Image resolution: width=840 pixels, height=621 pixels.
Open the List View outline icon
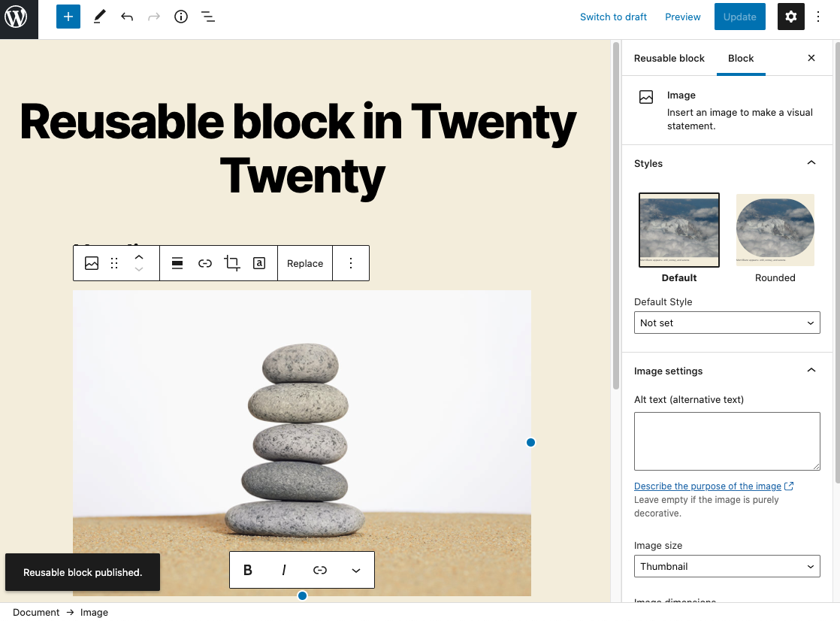[208, 16]
